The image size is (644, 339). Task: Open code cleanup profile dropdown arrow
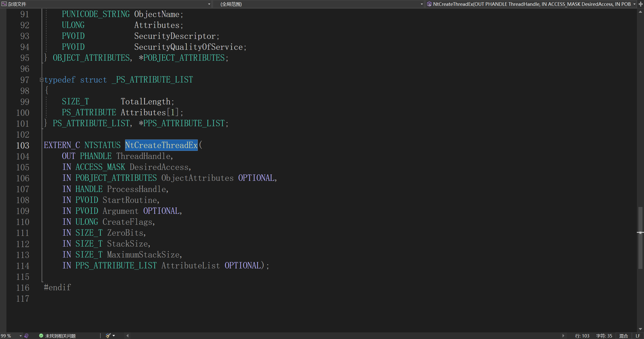tap(114, 336)
